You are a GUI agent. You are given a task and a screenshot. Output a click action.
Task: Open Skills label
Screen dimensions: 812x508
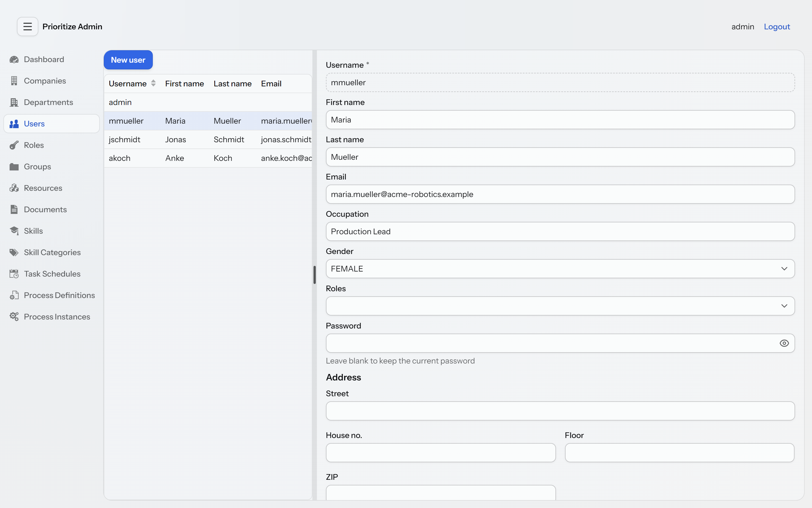coord(34,231)
